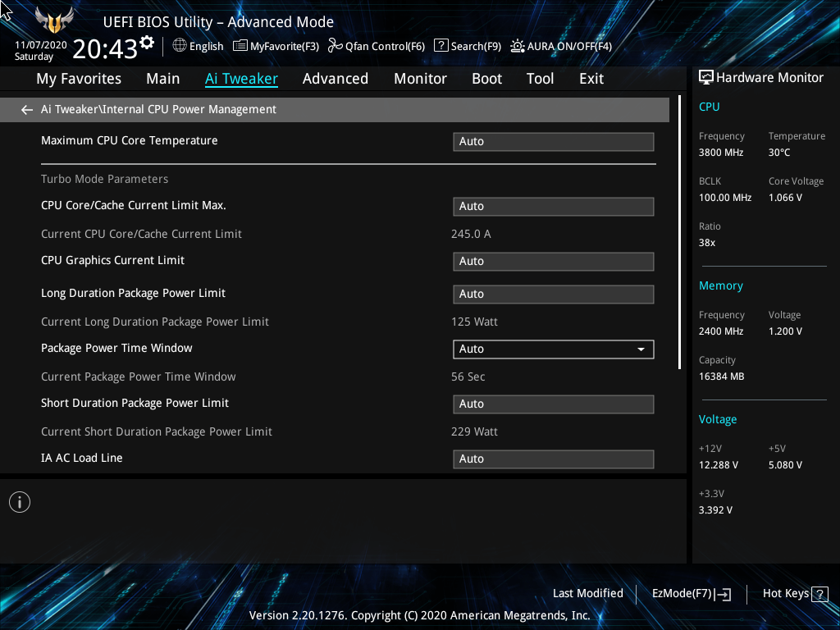Image resolution: width=840 pixels, height=630 pixels.
Task: Click the Ai Tweaker\Internal CPU Power Management breadcrumb
Action: click(158, 109)
